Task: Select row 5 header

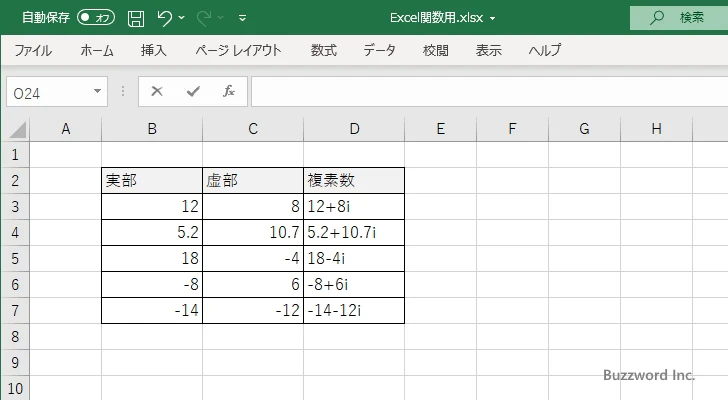Action: pyautogui.click(x=15, y=258)
